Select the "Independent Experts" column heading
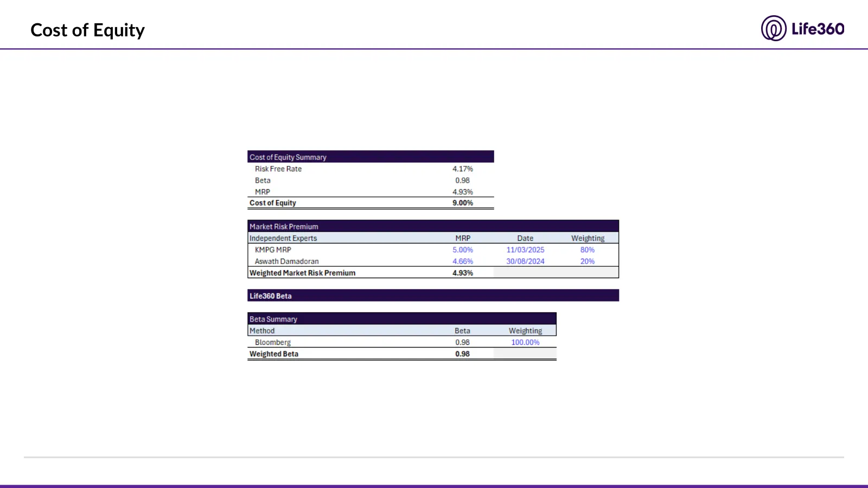 pyautogui.click(x=283, y=238)
